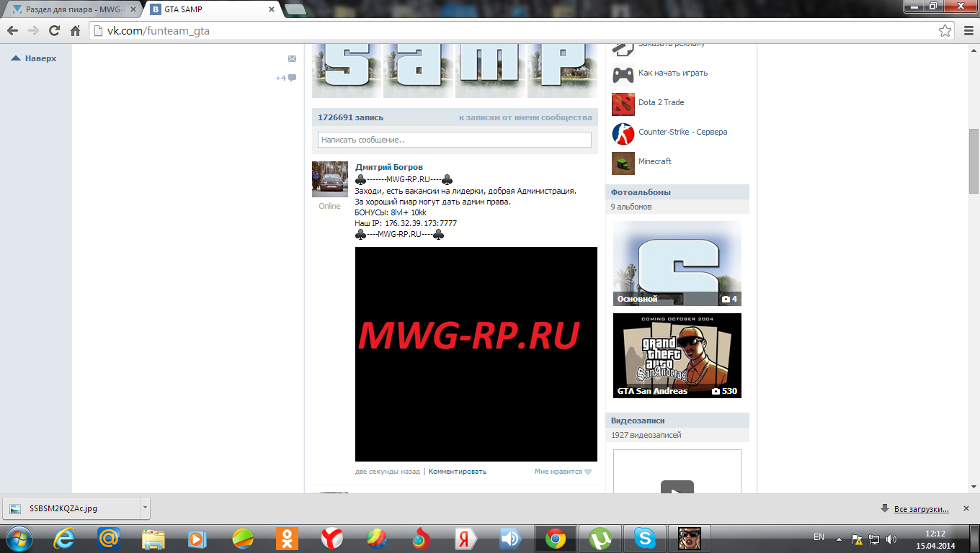Click the 9 альбомов text
Screen dimensions: 980x553
[x=631, y=207]
